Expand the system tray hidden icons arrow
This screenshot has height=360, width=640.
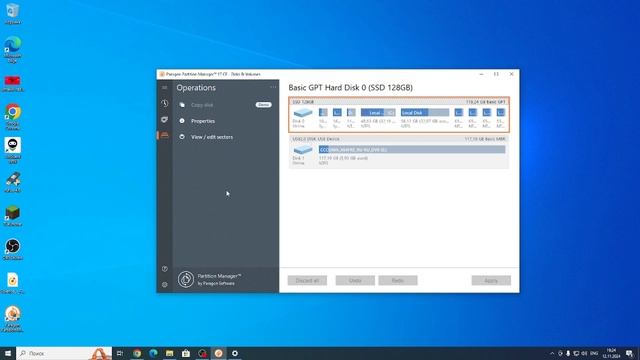(x=552, y=353)
